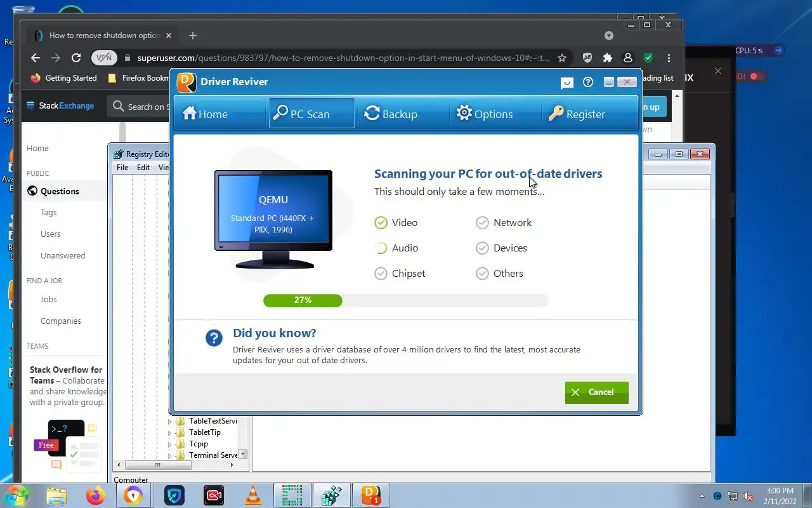The width and height of the screenshot is (812, 508).
Task: Click the Video scan check icon
Action: pyautogui.click(x=381, y=223)
